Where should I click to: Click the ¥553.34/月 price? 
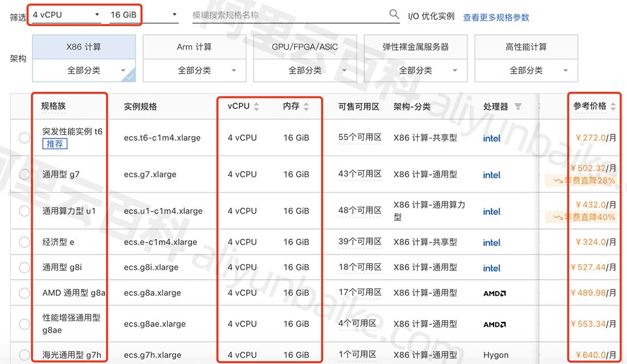pyautogui.click(x=593, y=324)
